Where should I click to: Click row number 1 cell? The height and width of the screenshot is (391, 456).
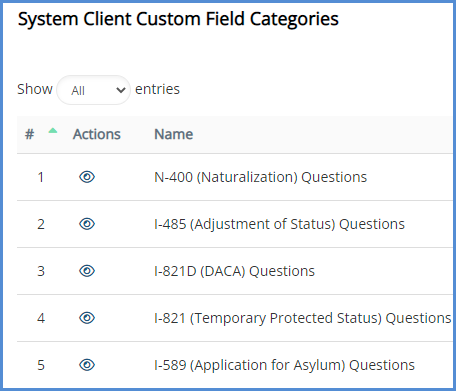pyautogui.click(x=41, y=177)
